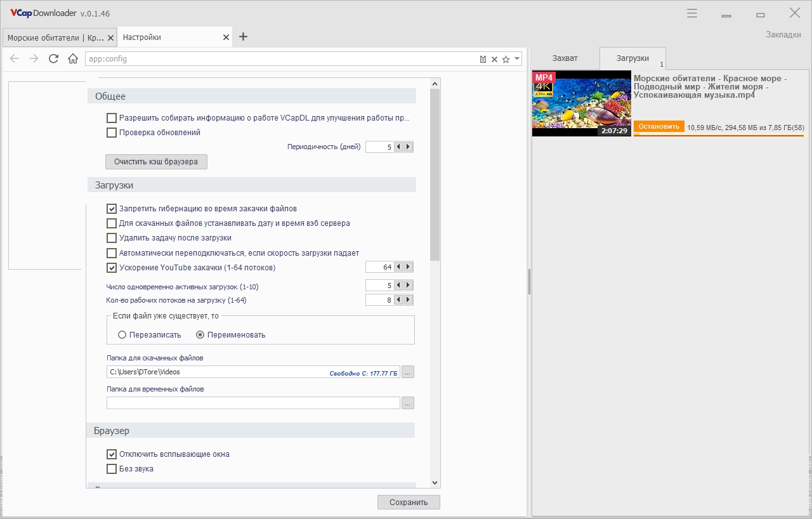Select the Перезаписать radio option

coord(122,335)
